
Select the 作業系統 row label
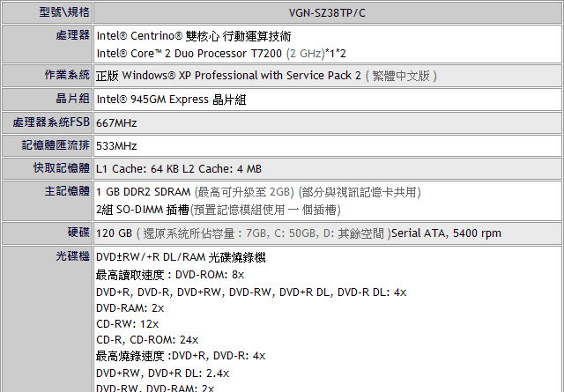coord(67,76)
